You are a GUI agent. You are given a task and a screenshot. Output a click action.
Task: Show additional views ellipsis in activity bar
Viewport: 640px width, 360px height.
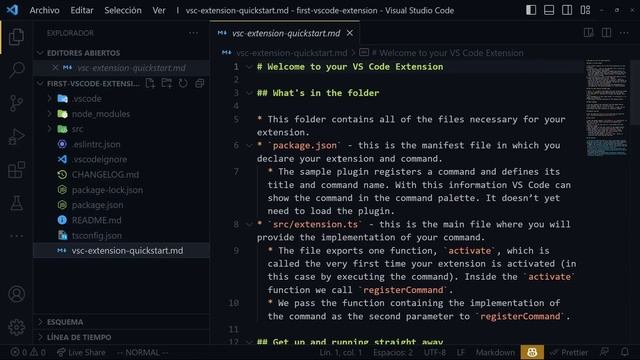point(16,236)
